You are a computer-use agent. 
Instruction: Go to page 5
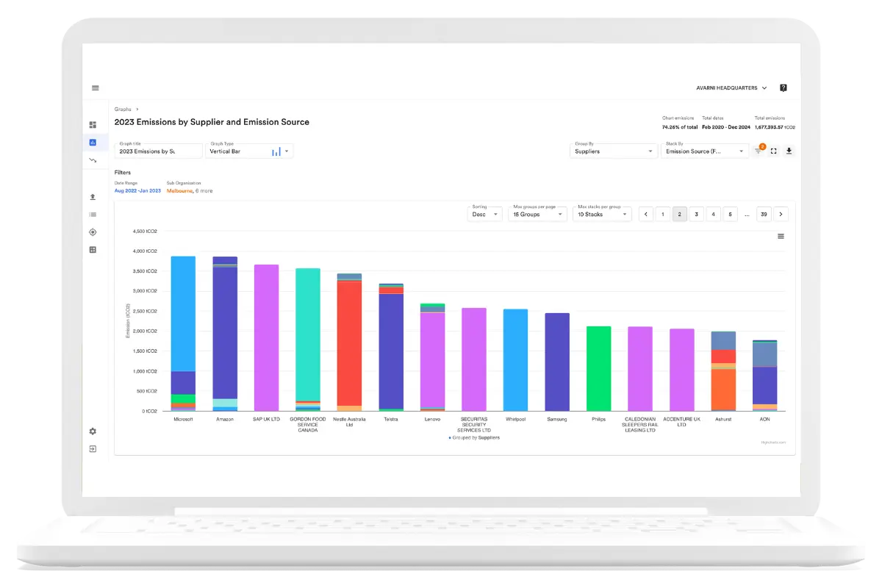point(731,215)
